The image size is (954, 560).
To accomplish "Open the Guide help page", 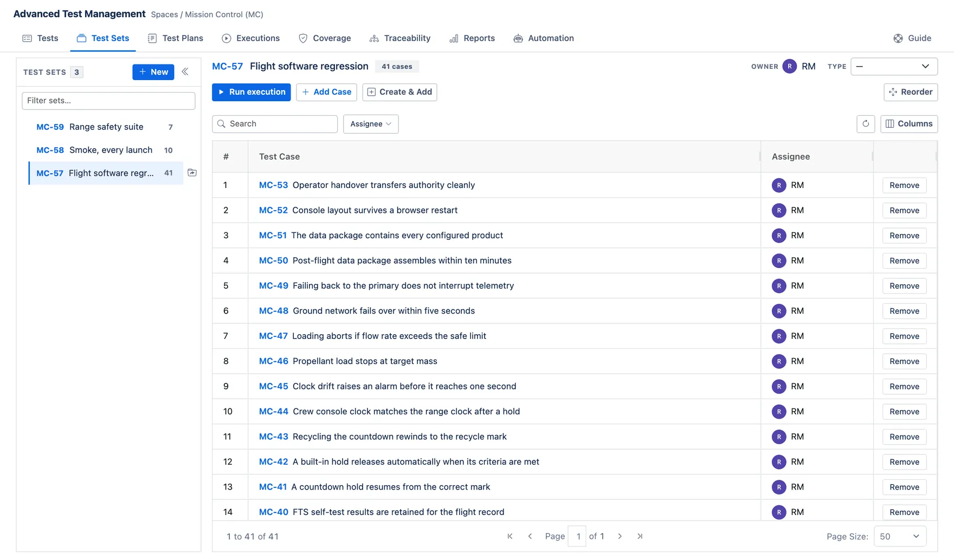I will (912, 38).
